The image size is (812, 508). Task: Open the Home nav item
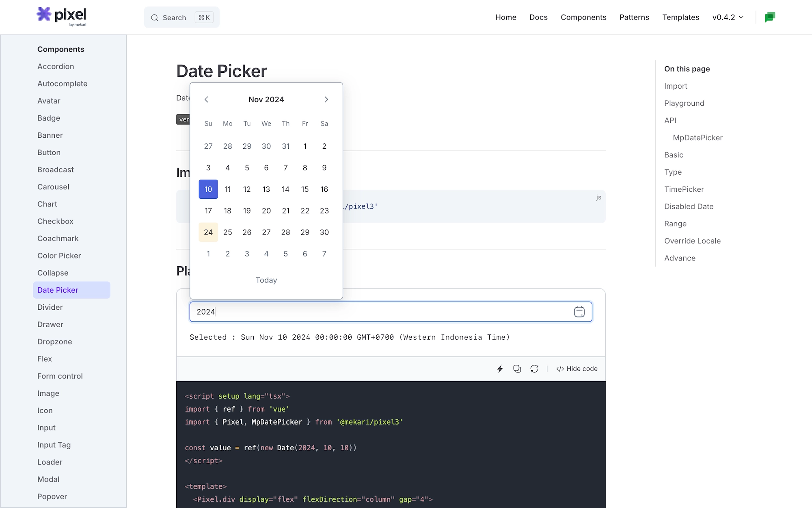[x=506, y=17]
